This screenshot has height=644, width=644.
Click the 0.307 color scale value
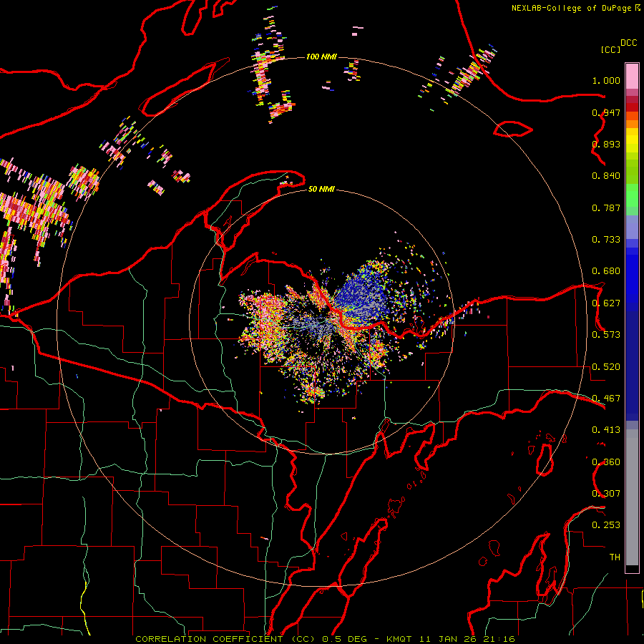tap(606, 494)
